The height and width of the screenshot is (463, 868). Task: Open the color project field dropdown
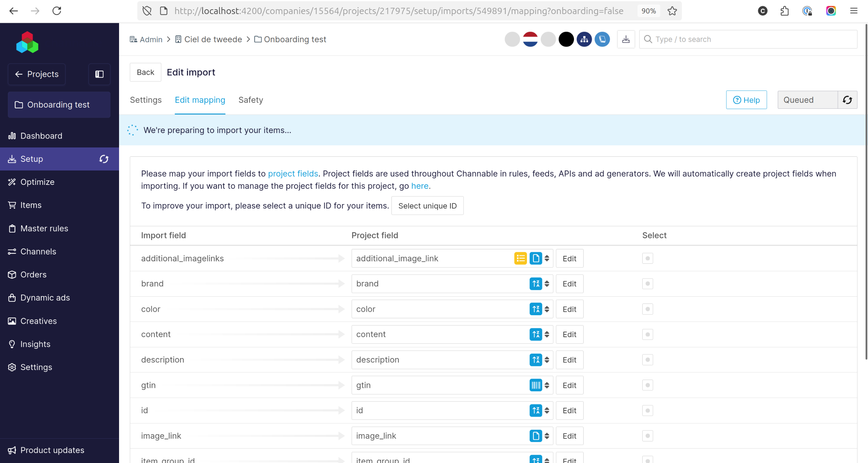point(547,309)
